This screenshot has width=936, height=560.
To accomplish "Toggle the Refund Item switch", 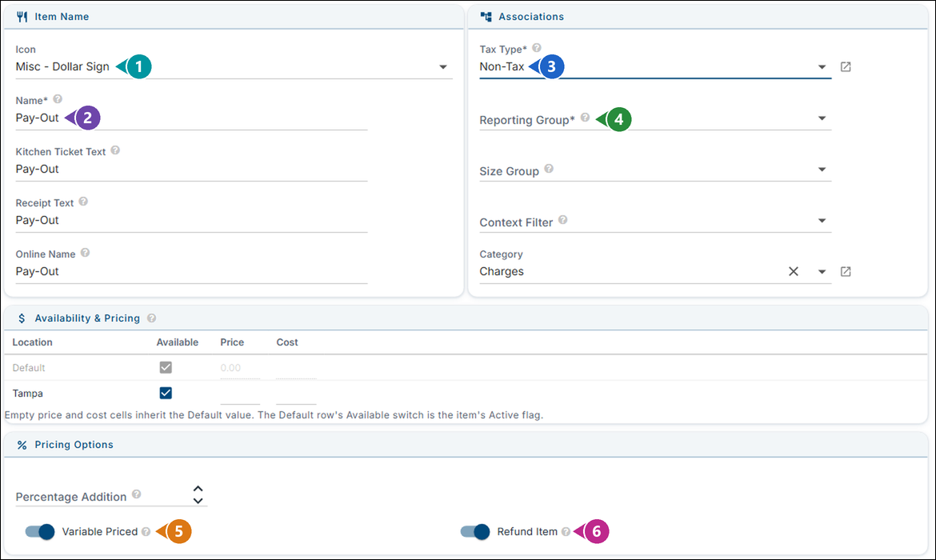I will click(475, 531).
